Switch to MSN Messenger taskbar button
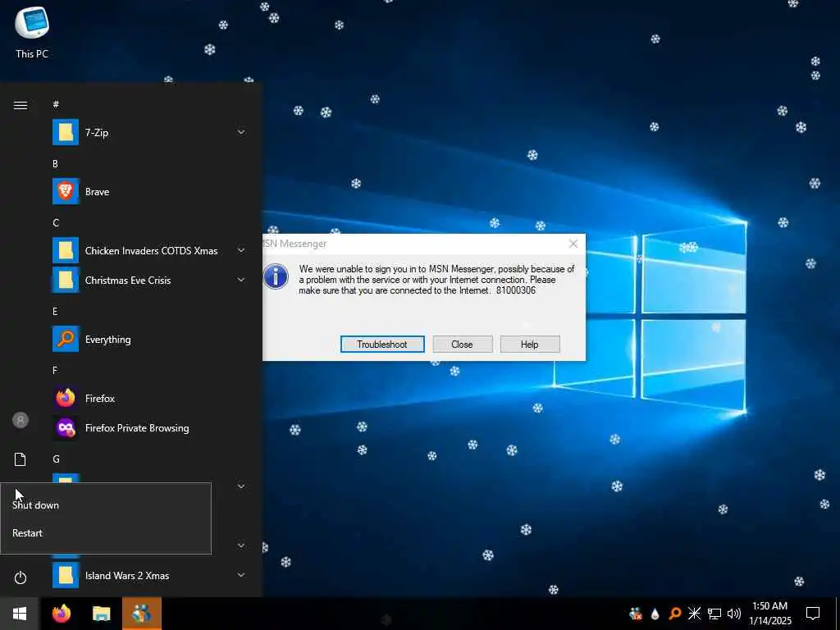Screen dimensions: 840x630 (141, 614)
